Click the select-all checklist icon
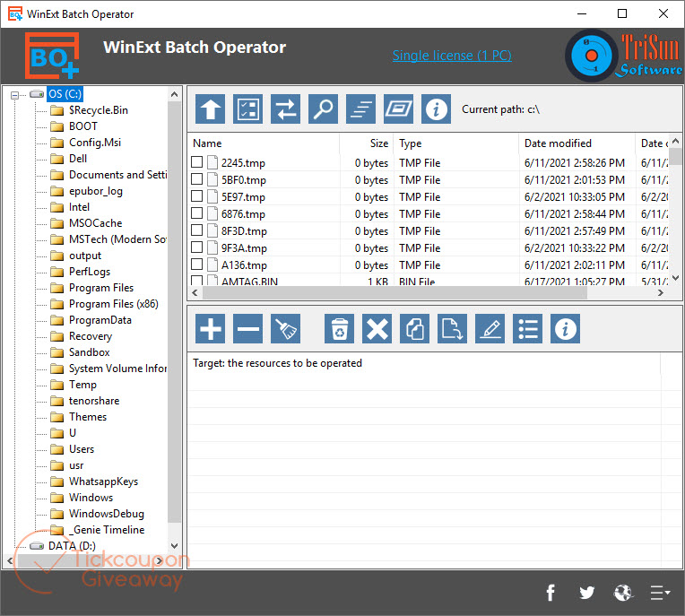 (247, 109)
